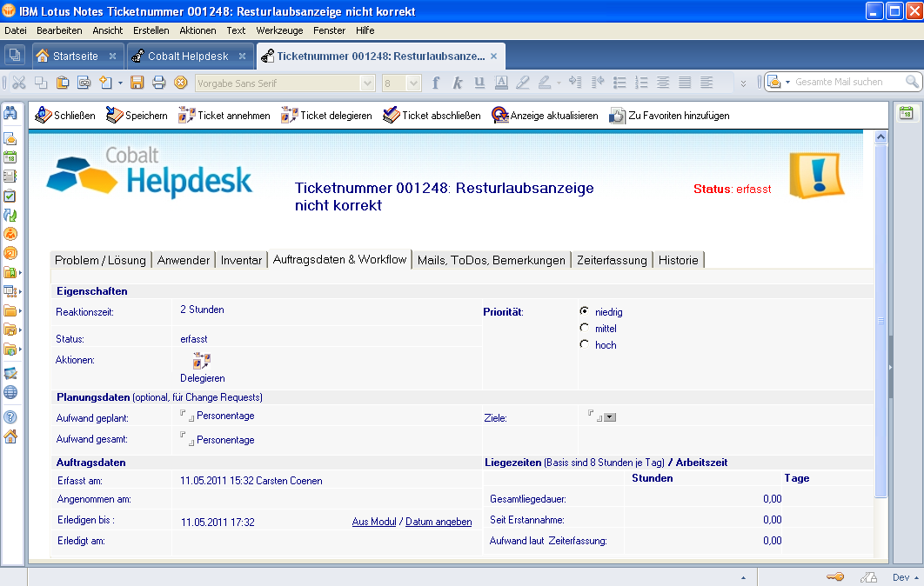Click the outdent text icon
The width and height of the screenshot is (924, 586).
pos(598,83)
